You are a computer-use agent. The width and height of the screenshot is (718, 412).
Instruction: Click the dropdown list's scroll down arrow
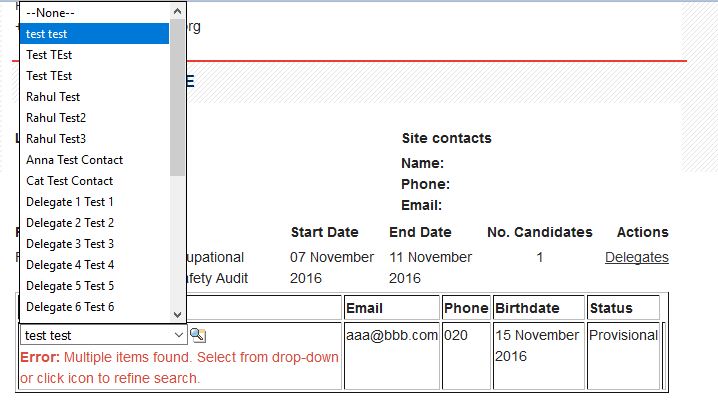tap(178, 314)
